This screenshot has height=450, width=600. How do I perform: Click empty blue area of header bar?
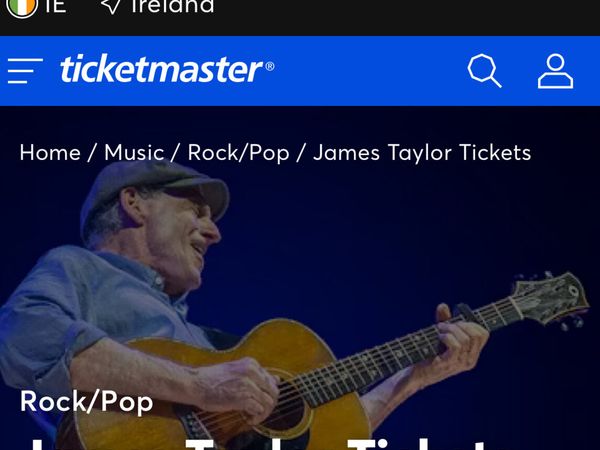tap(367, 71)
